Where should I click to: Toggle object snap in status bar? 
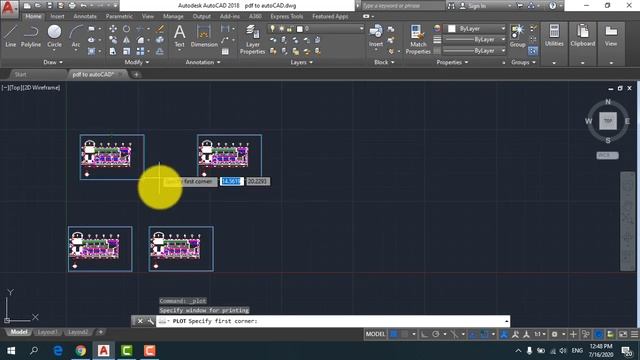(484, 334)
